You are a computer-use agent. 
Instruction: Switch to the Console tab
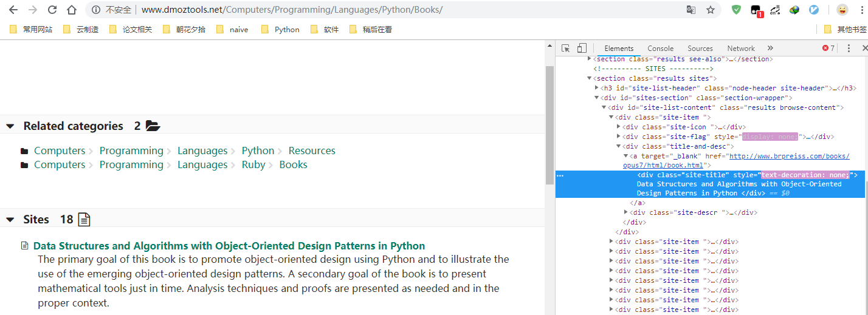[660, 49]
